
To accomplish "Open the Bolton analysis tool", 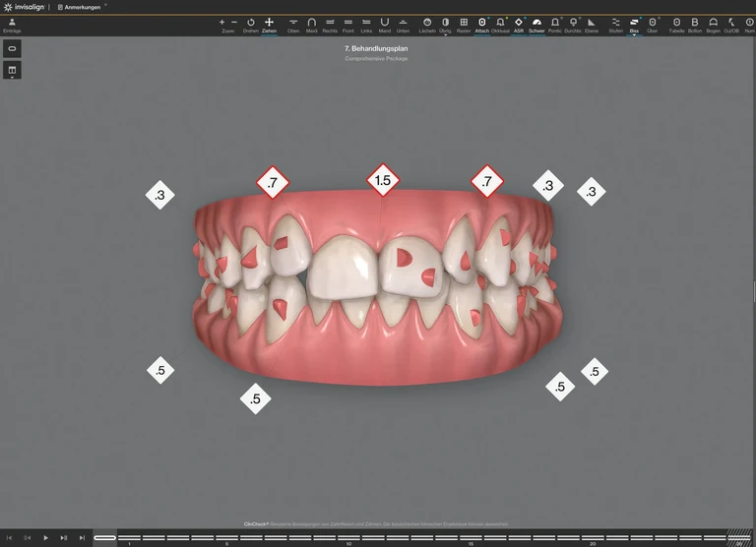I will click(695, 22).
